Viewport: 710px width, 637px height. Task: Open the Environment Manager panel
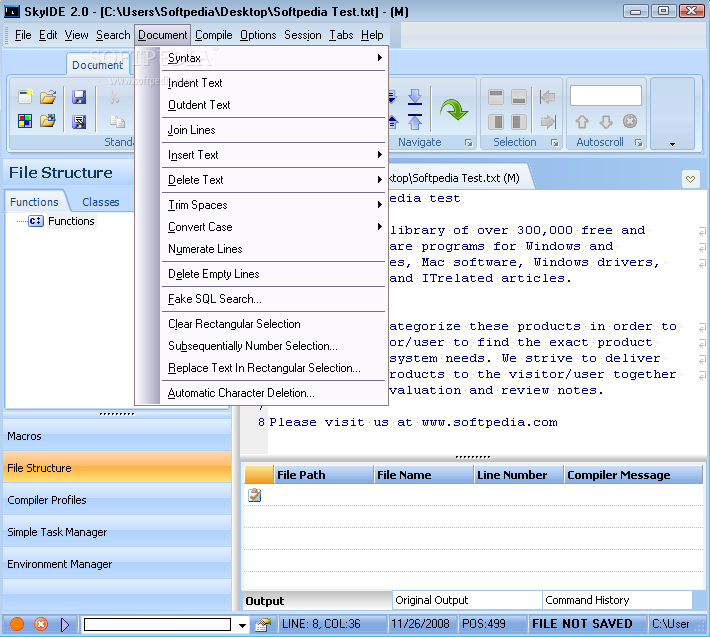point(117,564)
